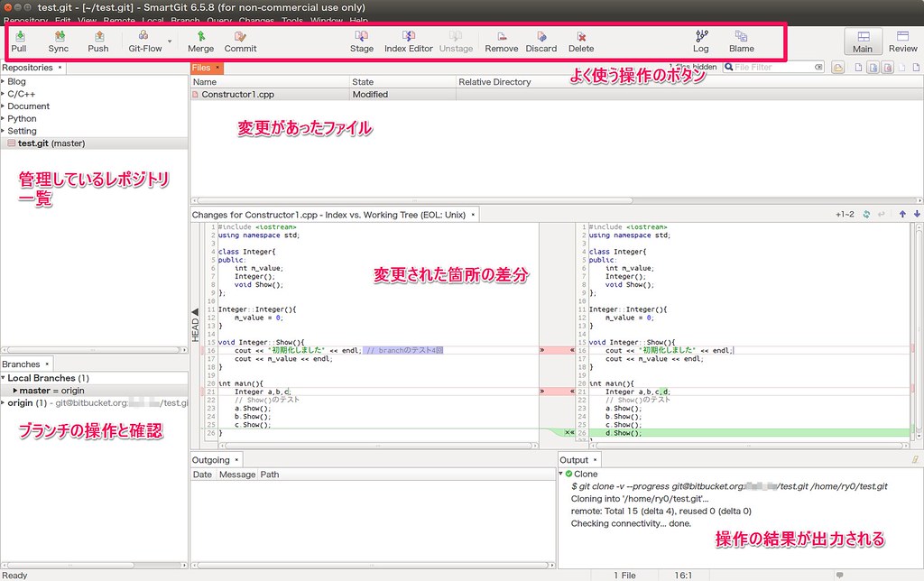Viewport: 924px width, 581px height.
Task: Switch to the Main perspective
Action: [x=863, y=41]
